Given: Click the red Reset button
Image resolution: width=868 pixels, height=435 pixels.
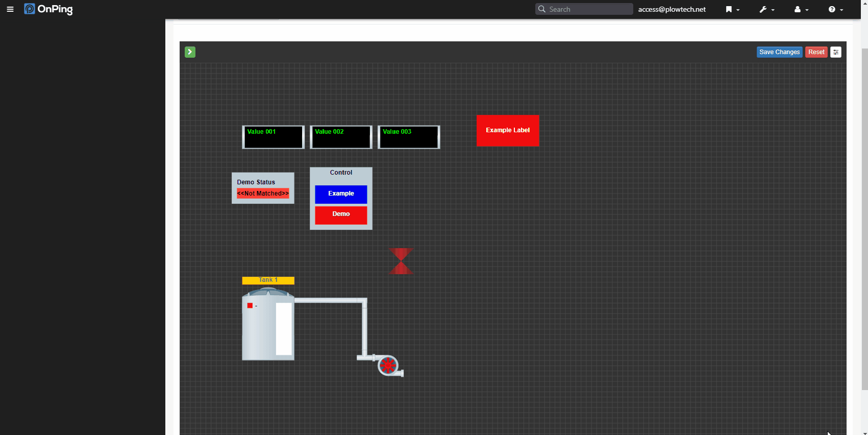Looking at the screenshot, I should pyautogui.click(x=816, y=52).
